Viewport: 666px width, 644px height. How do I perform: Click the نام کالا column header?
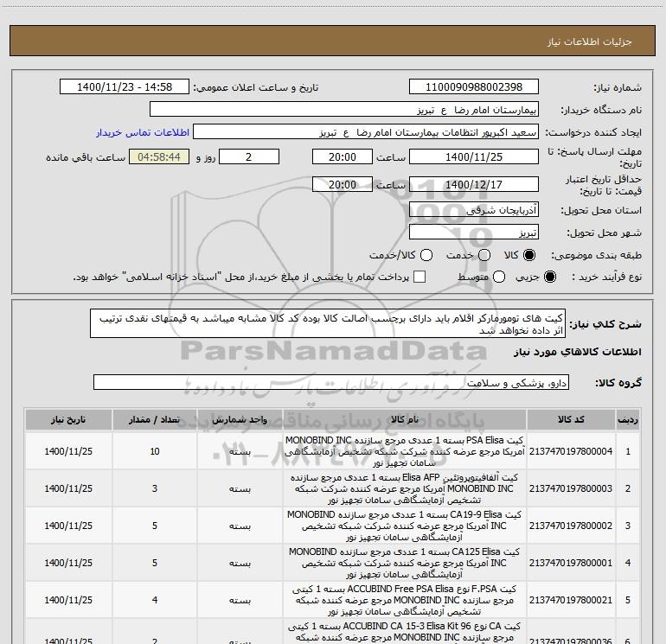(x=405, y=420)
